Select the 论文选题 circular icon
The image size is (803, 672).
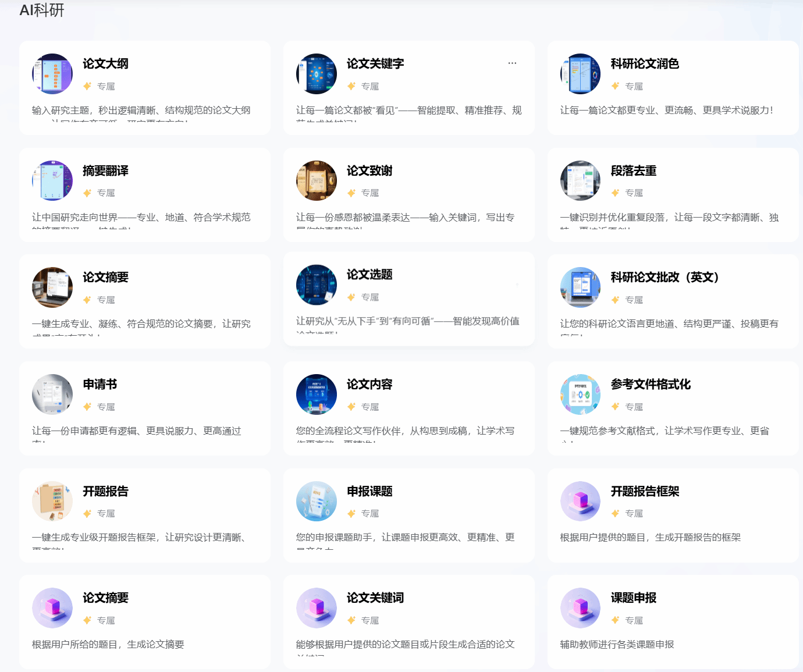click(317, 285)
